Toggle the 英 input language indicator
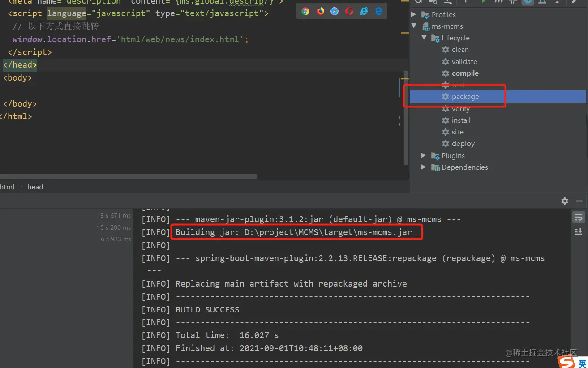Image resolution: width=588 pixels, height=368 pixels. (x=582, y=364)
